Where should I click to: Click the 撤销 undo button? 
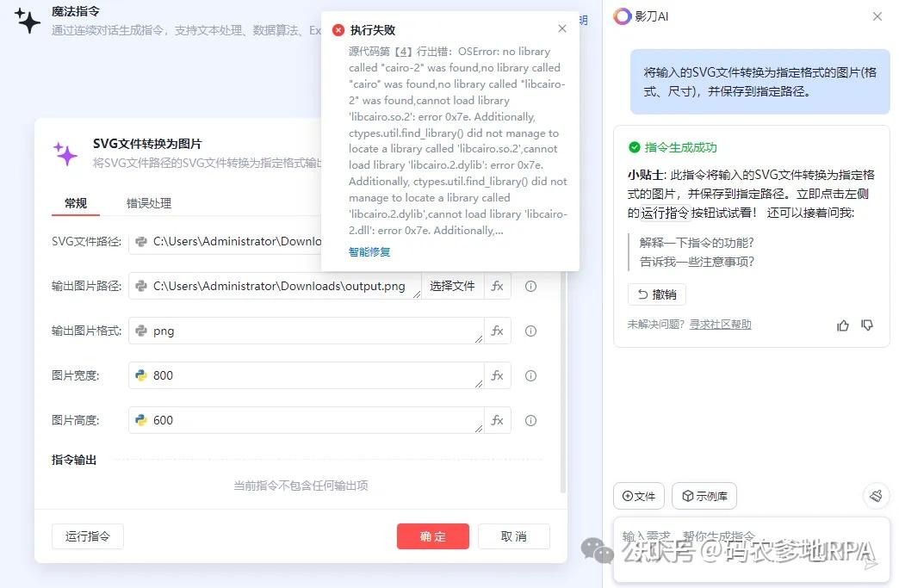[x=657, y=294]
